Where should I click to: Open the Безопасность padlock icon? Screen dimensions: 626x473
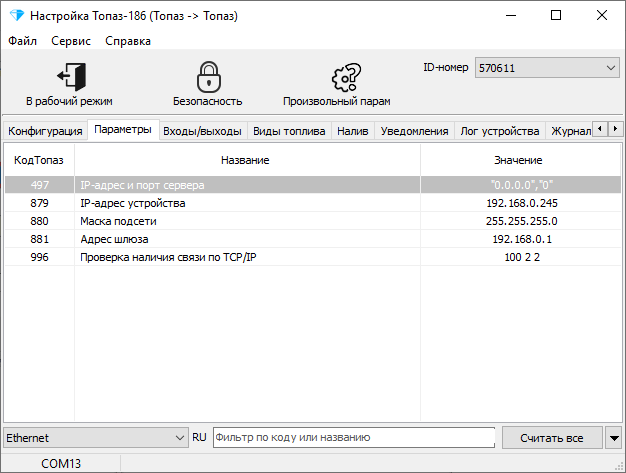[x=208, y=77]
